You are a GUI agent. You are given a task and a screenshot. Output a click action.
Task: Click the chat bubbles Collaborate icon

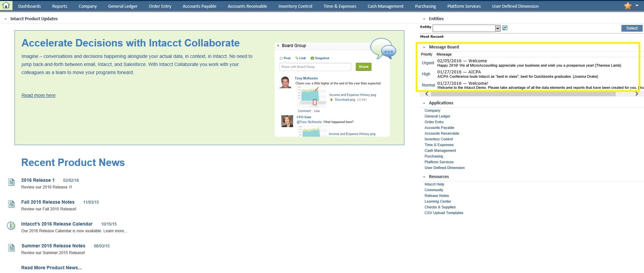pyautogui.click(x=383, y=48)
